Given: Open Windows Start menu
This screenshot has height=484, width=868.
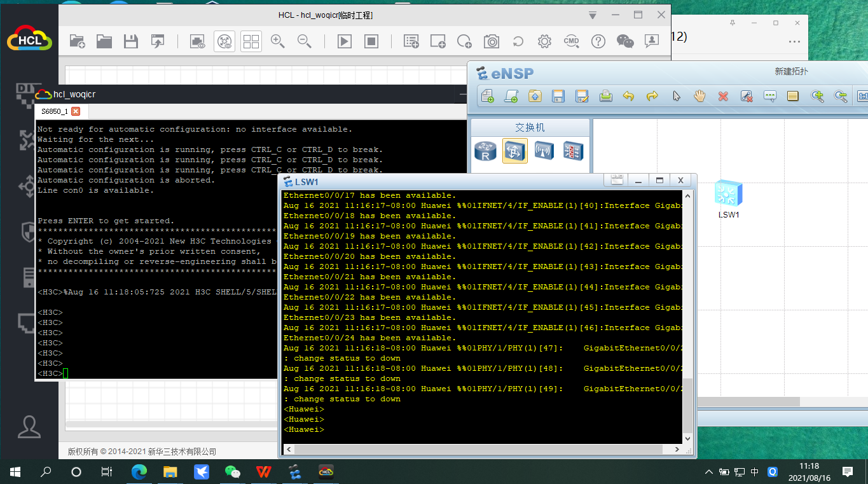Looking at the screenshot, I should pos(15,472).
